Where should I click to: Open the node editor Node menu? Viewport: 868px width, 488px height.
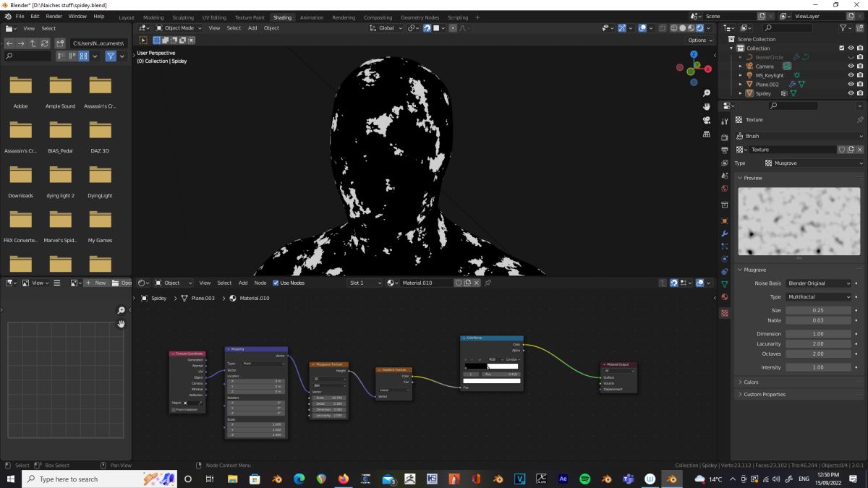[x=260, y=283]
